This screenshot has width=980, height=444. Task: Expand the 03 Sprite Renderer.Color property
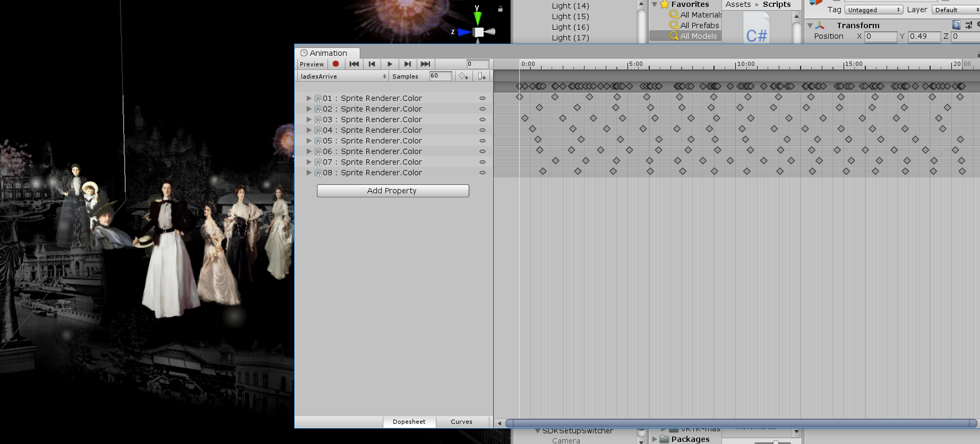click(308, 119)
